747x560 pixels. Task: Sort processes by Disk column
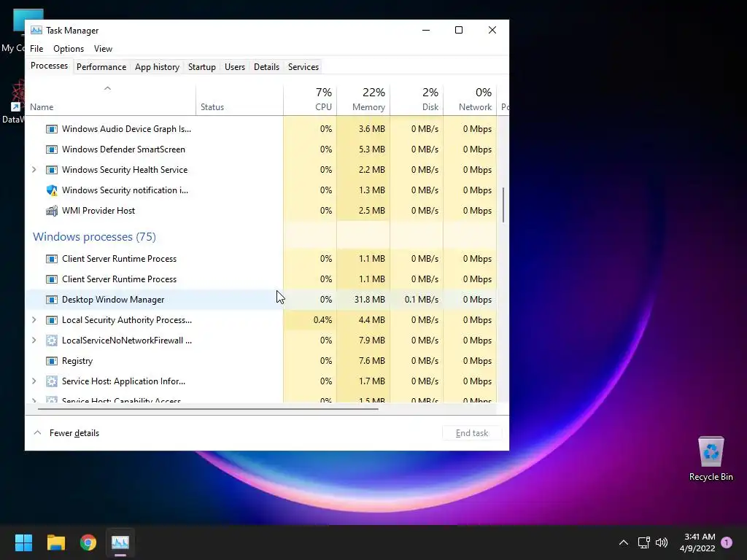pyautogui.click(x=417, y=99)
